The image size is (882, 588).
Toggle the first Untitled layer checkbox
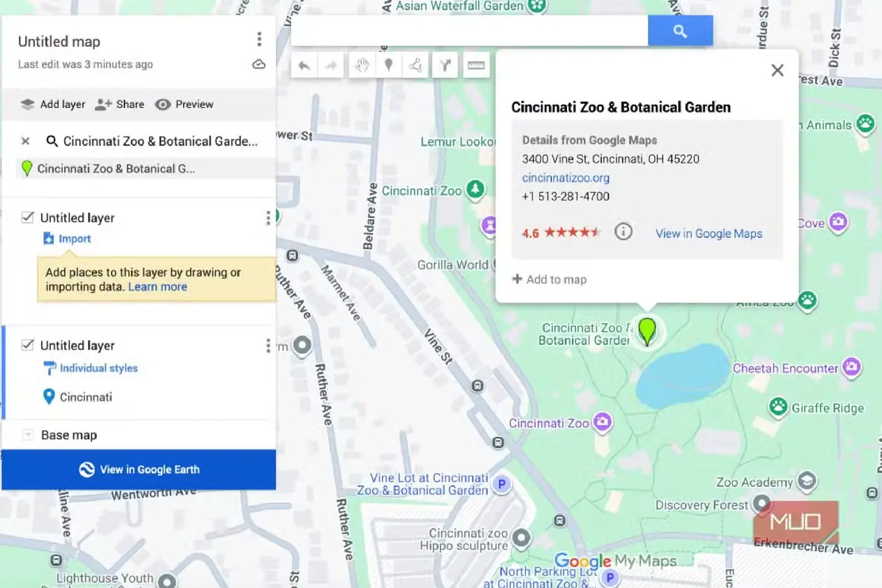coord(28,217)
